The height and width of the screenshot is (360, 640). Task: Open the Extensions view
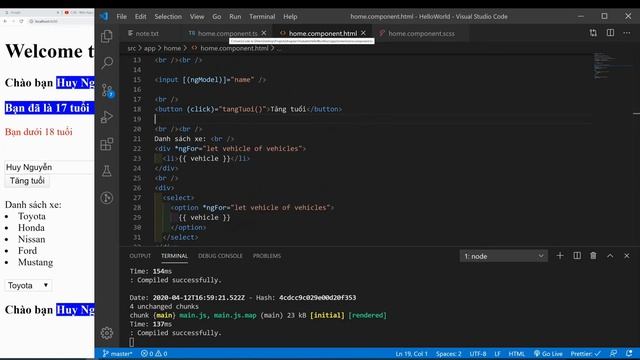tap(107, 144)
